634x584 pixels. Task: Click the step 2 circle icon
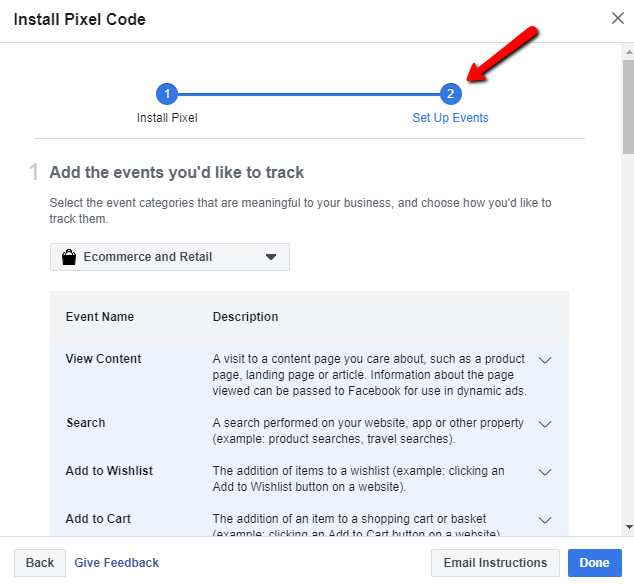click(450, 94)
